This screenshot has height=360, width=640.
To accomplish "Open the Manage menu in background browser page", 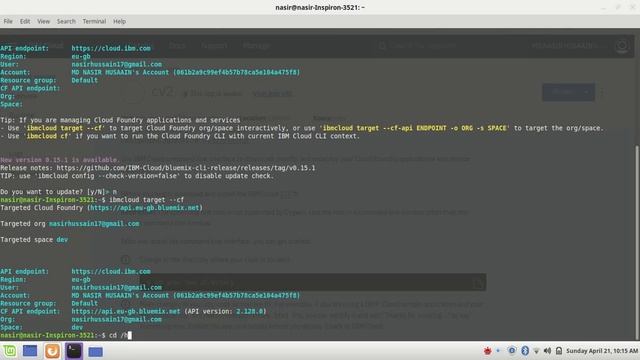I will click(256, 46).
